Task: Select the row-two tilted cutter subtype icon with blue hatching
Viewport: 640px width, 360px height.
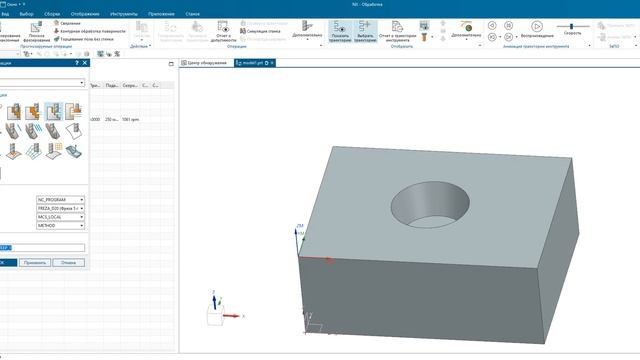Action: click(x=33, y=131)
